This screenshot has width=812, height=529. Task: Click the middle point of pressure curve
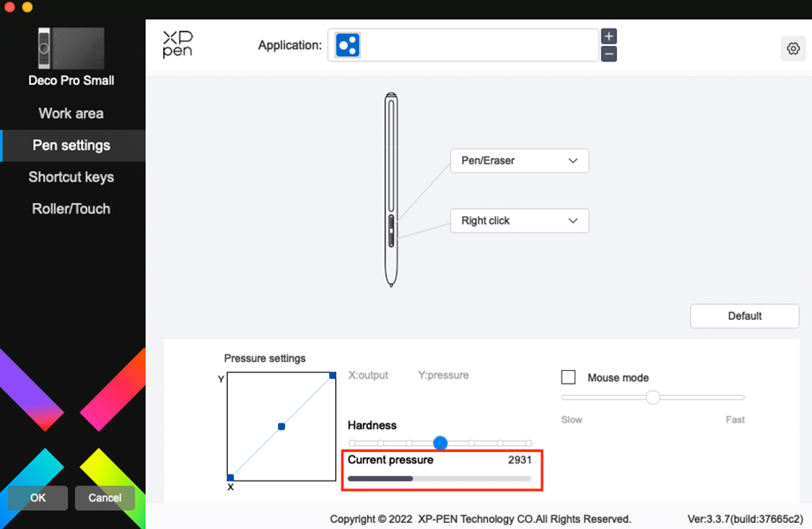click(282, 426)
